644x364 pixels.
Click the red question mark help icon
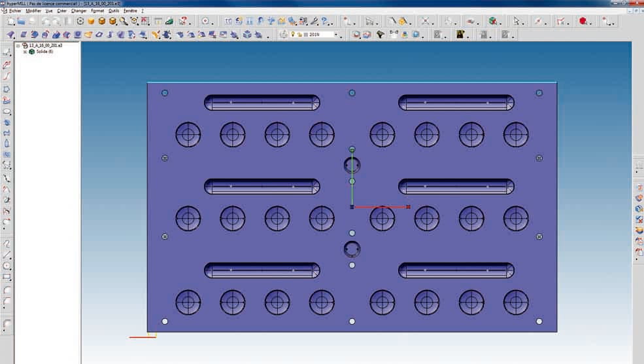click(183, 20)
